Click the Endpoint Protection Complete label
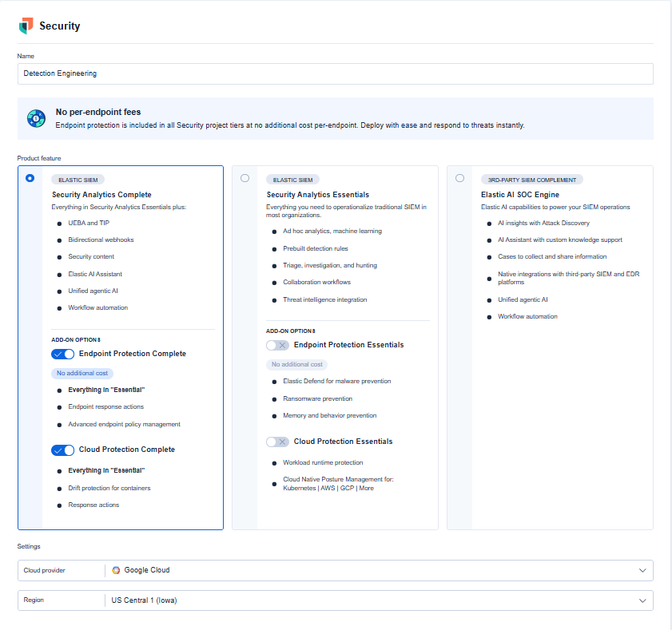 [133, 354]
